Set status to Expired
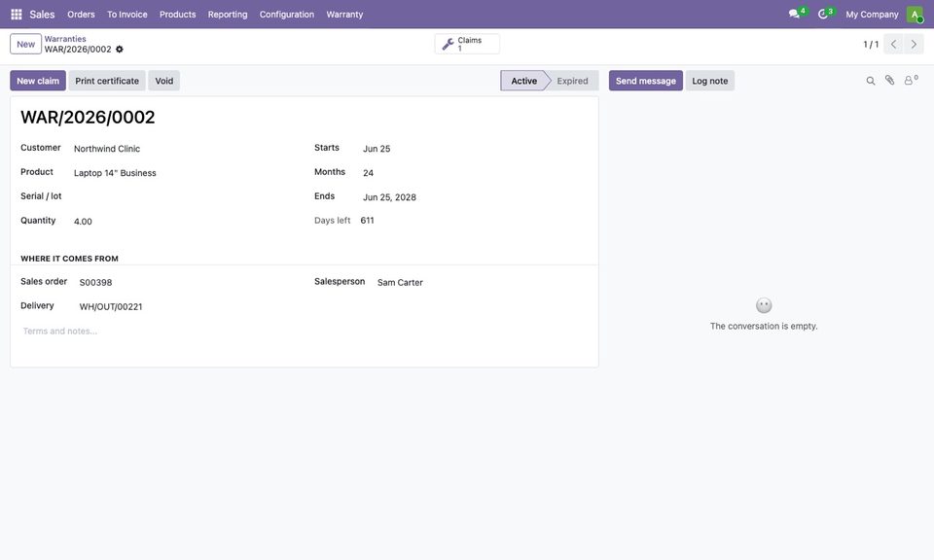 (572, 81)
